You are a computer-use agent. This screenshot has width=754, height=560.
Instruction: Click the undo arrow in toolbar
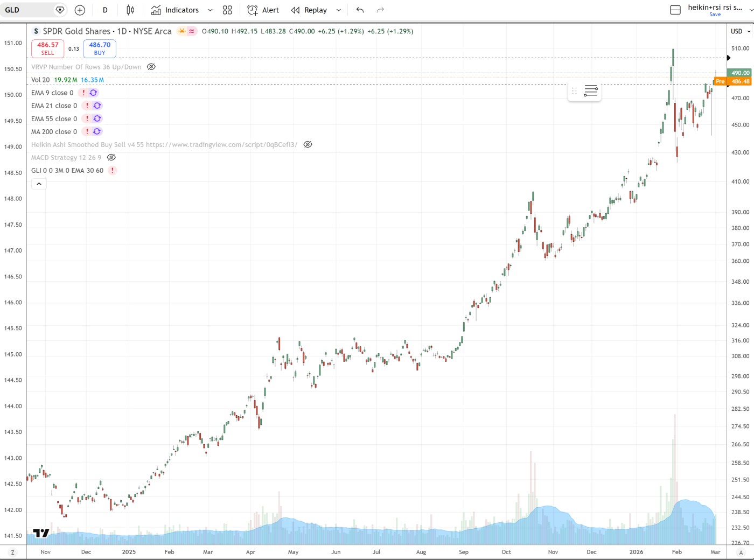pyautogui.click(x=360, y=10)
